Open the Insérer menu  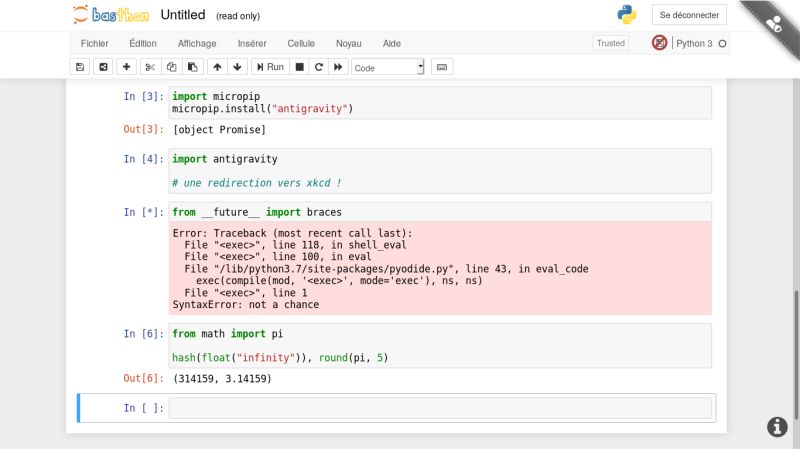252,43
